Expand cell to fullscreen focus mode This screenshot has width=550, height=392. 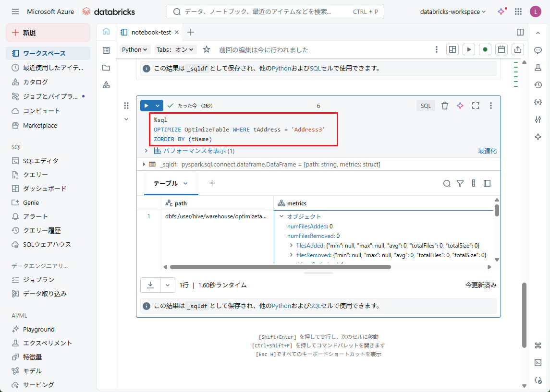pos(476,106)
